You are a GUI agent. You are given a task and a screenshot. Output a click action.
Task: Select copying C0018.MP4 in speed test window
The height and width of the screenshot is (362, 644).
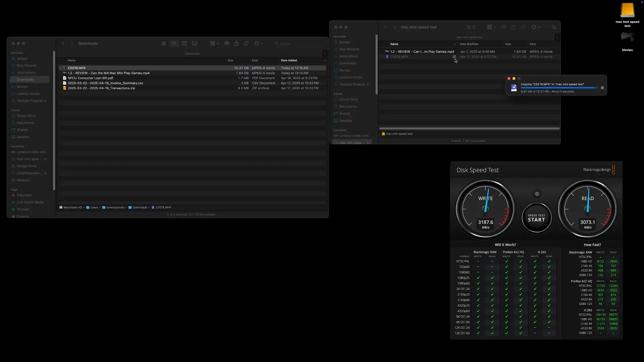coord(469,57)
